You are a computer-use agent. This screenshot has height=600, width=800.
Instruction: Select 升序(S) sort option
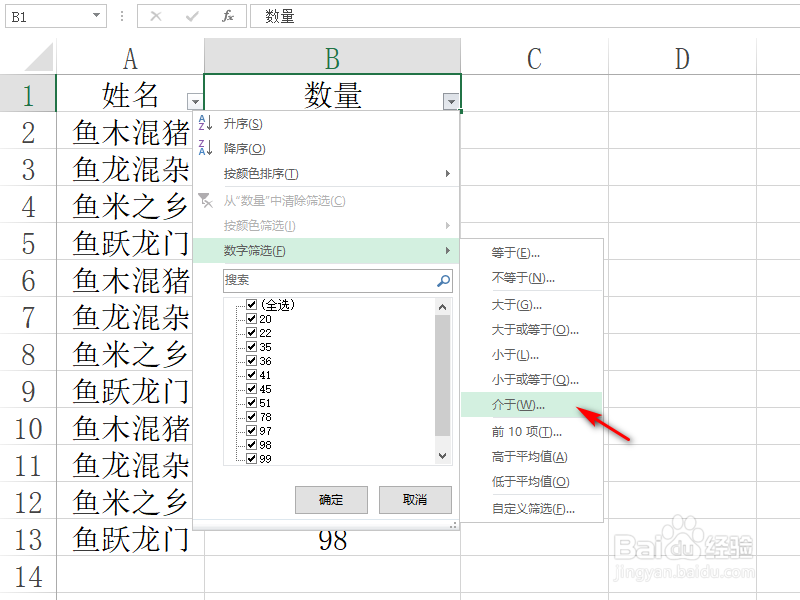click(x=327, y=123)
